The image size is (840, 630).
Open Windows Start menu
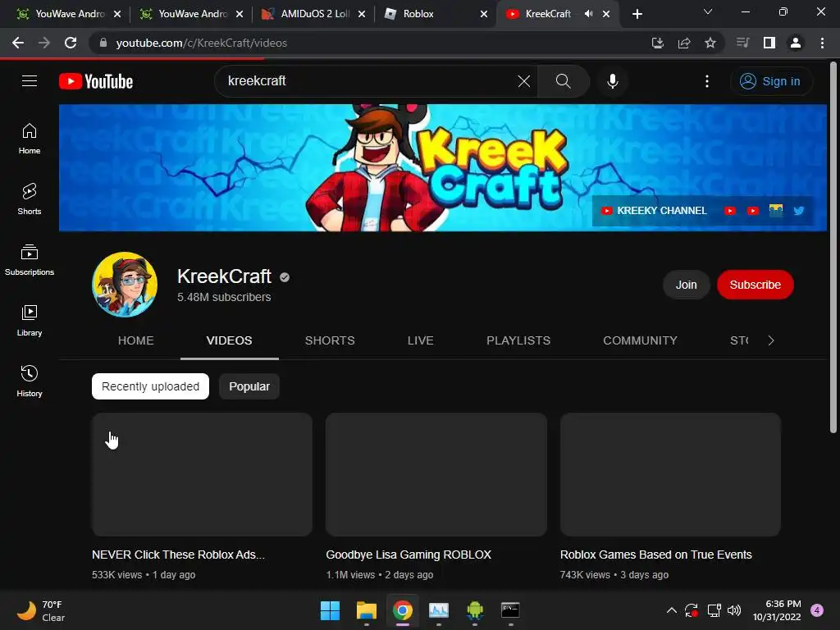tap(330, 610)
